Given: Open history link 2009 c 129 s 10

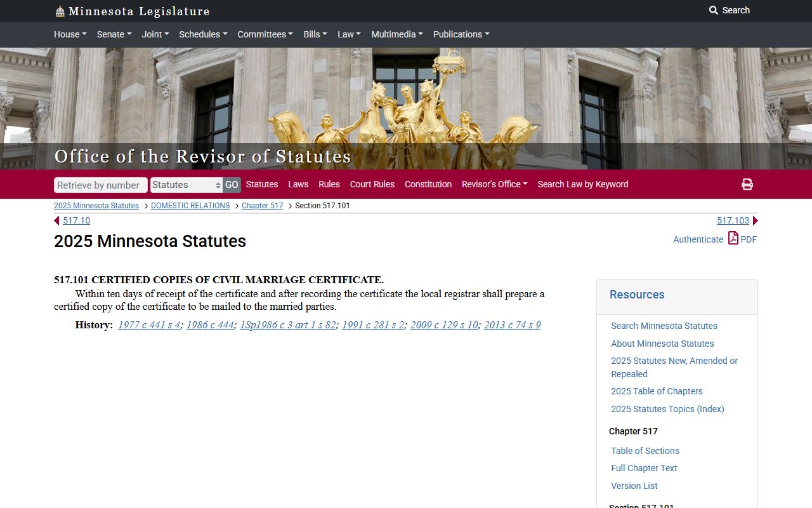Looking at the screenshot, I should point(444,325).
